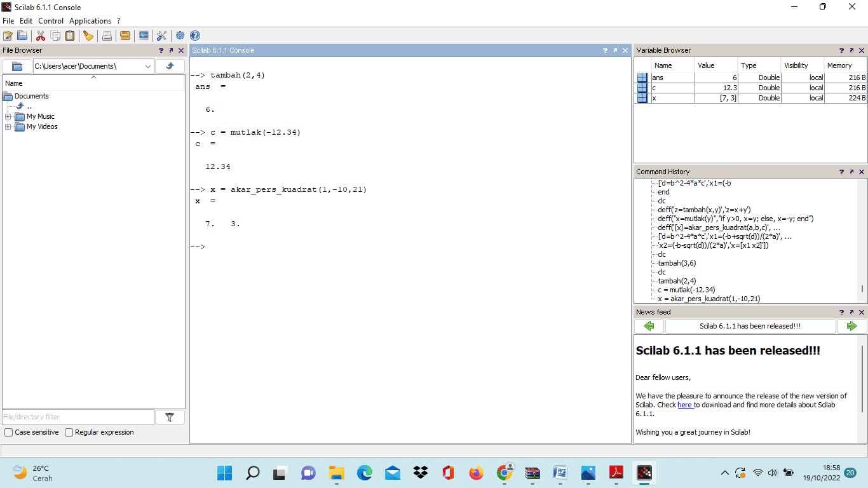The height and width of the screenshot is (488, 868).
Task: Open Microsoft Edge from taskbar
Action: 364,473
